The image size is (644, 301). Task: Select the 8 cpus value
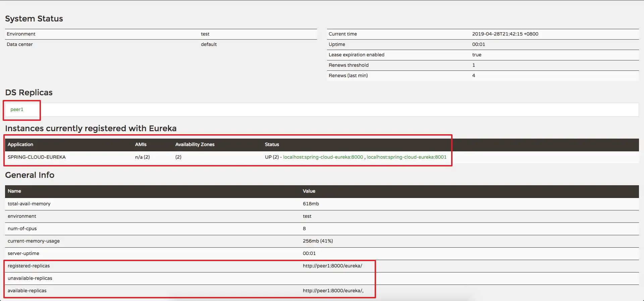(304, 229)
